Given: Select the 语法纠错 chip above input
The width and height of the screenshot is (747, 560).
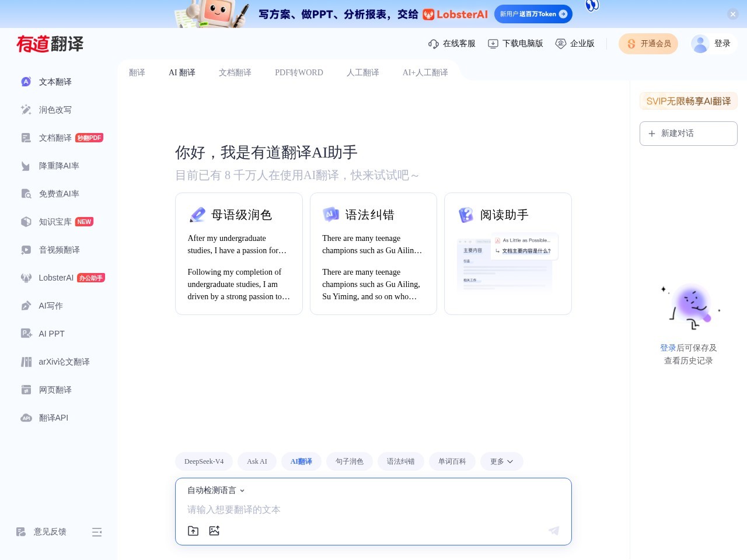Looking at the screenshot, I should pyautogui.click(x=401, y=461).
